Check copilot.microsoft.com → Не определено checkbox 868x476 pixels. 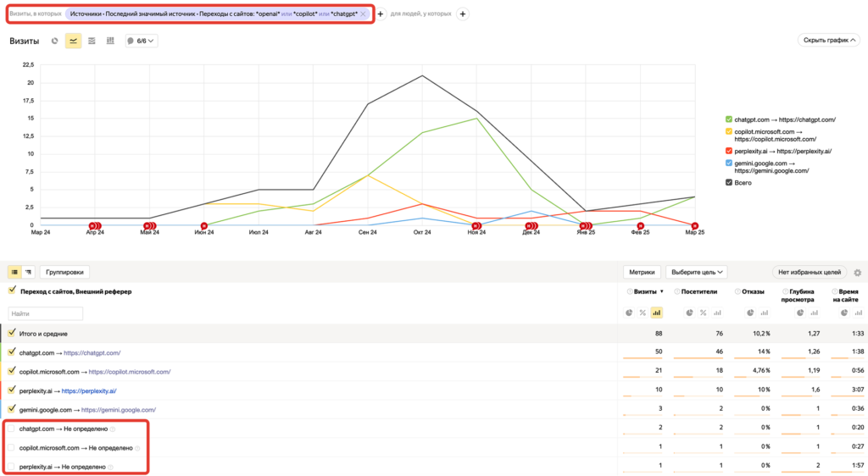11,447
